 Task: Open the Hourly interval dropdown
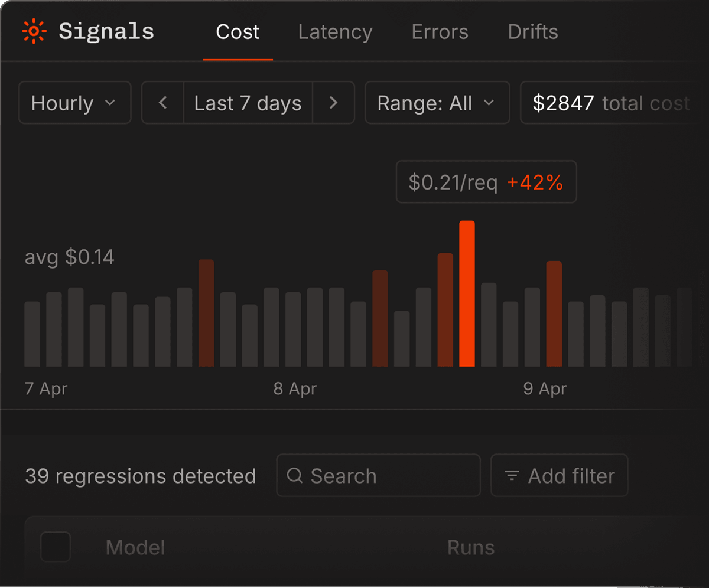(74, 103)
